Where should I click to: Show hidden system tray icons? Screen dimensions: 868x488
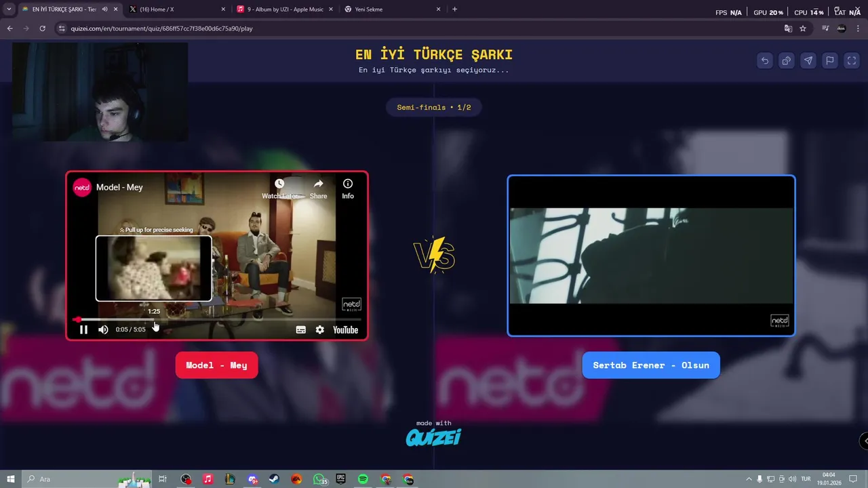[x=749, y=479]
